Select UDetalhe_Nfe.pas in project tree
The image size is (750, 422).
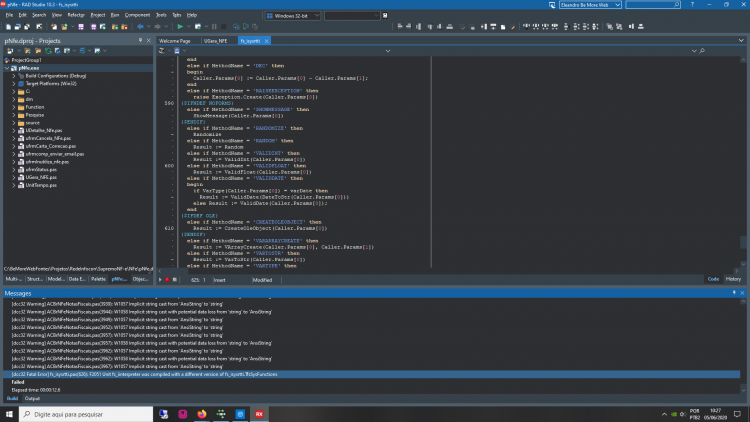(44, 131)
